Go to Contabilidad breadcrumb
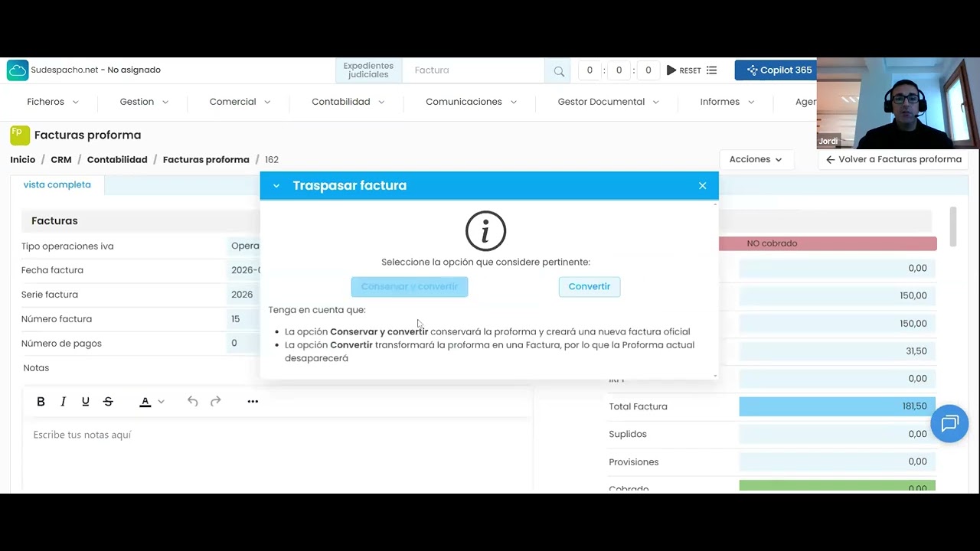 (x=117, y=160)
